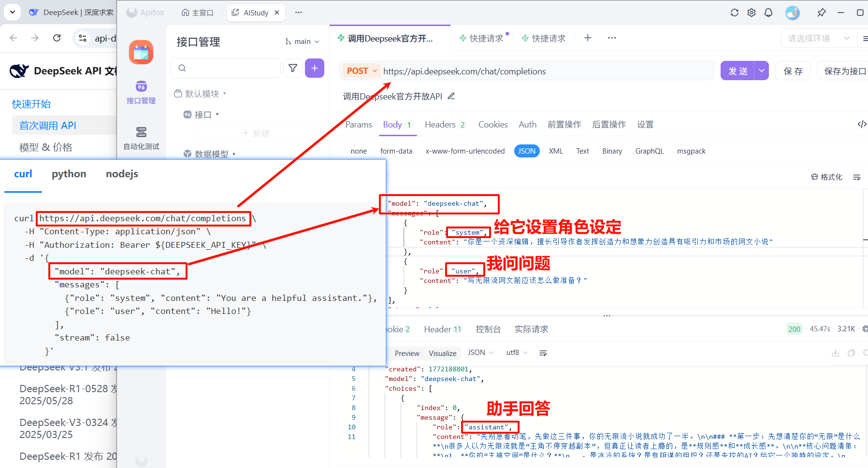Open the tab overflow menu after the plus

point(612,38)
